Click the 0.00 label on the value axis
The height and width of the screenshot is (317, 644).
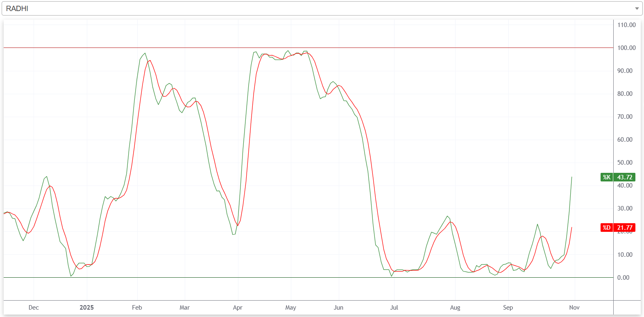623,278
